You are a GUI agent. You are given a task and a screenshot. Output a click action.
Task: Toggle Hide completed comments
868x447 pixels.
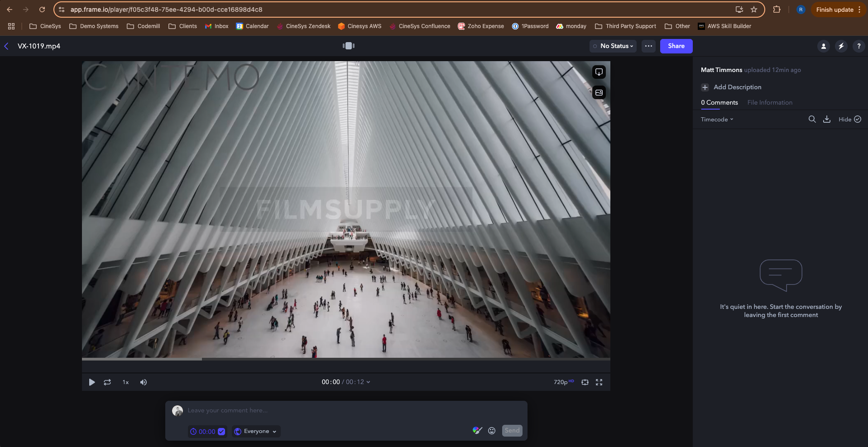(850, 119)
